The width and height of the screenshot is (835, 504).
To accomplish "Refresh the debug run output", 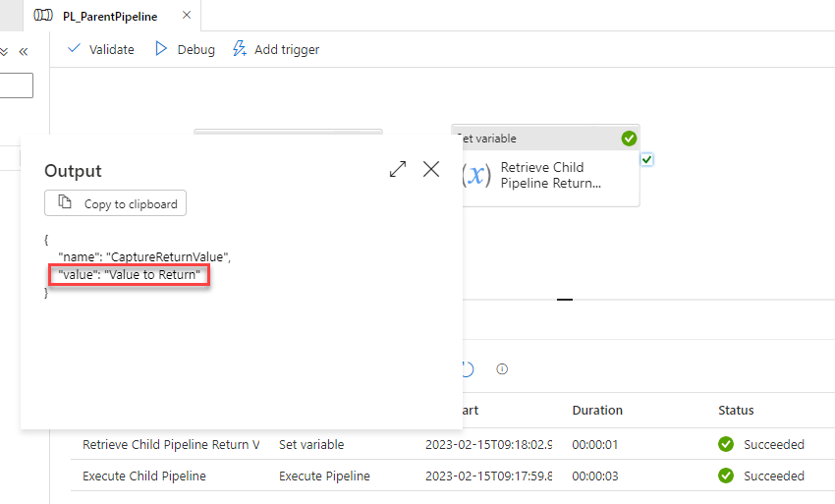I will pos(468,369).
